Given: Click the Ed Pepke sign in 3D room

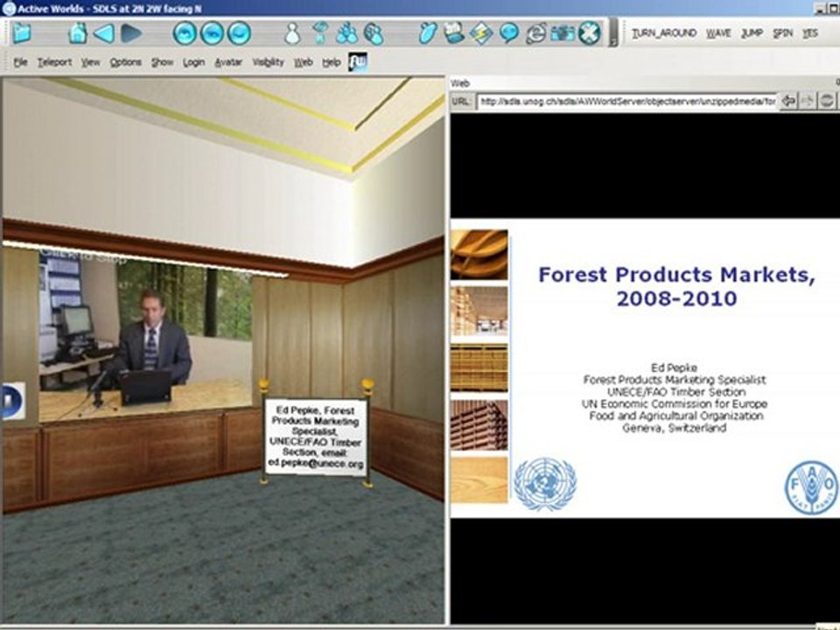Looking at the screenshot, I should pos(316,437).
